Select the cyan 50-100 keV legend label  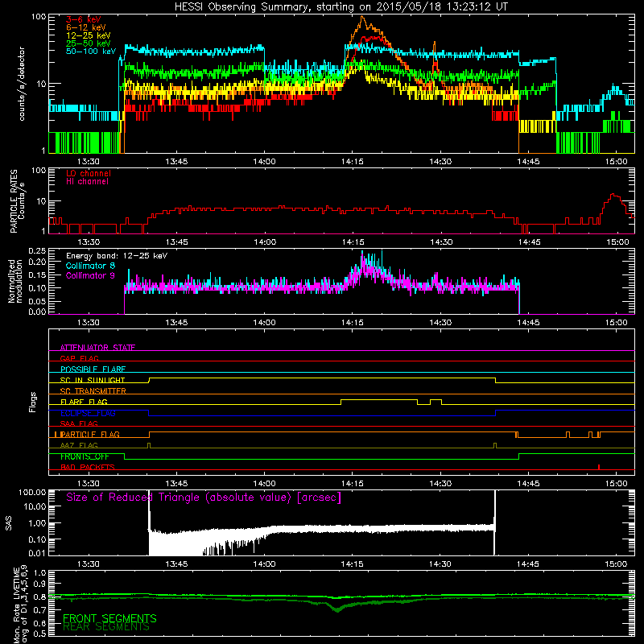91,52
